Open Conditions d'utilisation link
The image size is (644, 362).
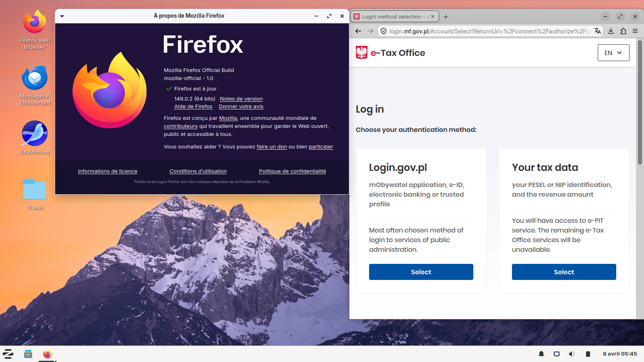pos(198,171)
